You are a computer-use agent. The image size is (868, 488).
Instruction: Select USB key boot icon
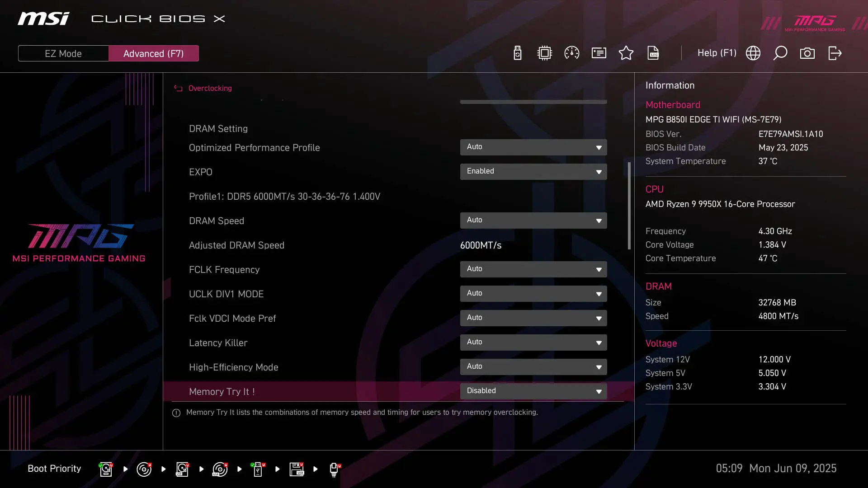pyautogui.click(x=258, y=469)
